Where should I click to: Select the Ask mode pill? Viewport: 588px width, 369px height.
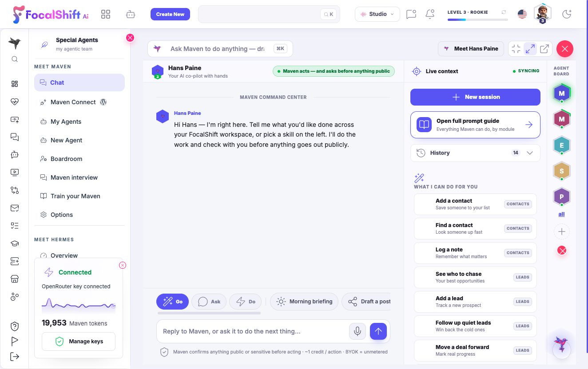(x=209, y=302)
